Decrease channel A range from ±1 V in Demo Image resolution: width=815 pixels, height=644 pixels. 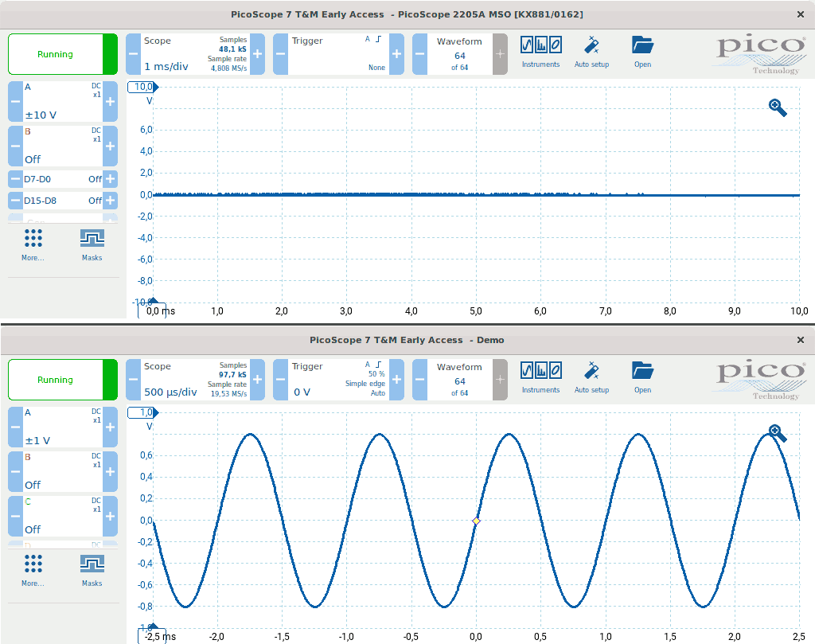coord(16,427)
